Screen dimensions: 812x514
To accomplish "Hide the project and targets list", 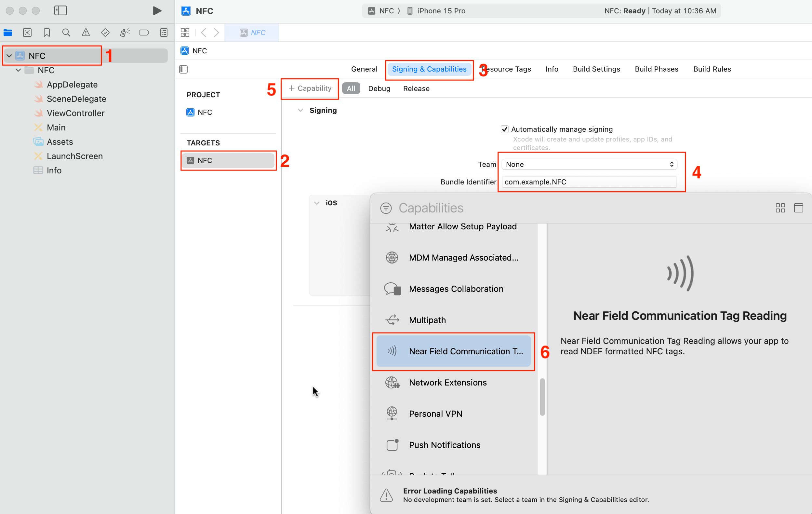I will 183,69.
